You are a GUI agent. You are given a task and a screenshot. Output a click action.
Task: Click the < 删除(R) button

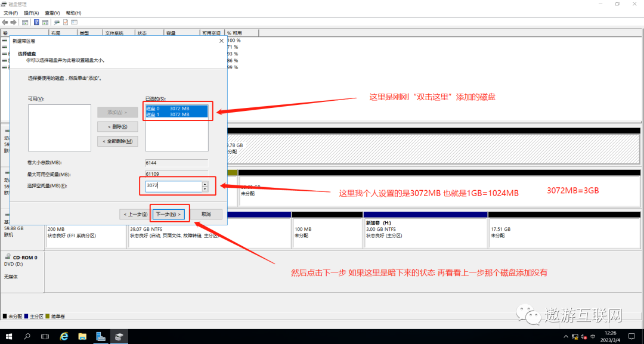[x=117, y=126]
